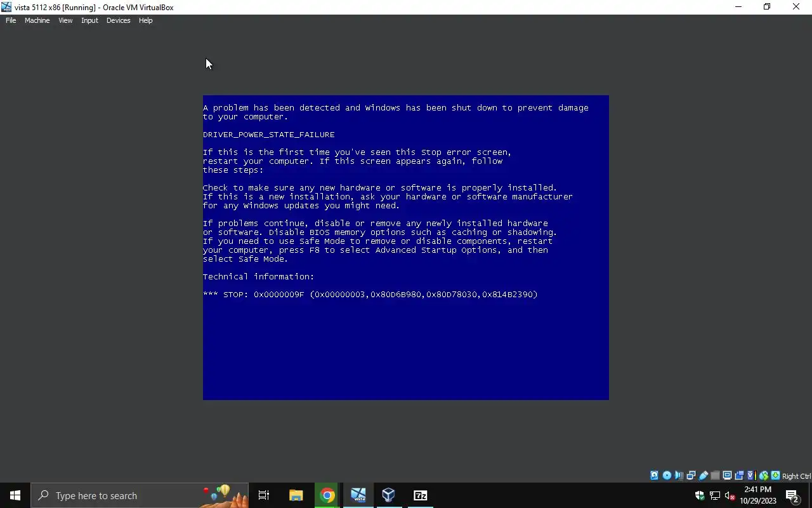
Task: Click the recording indicator icon
Action: pyautogui.click(x=739, y=476)
